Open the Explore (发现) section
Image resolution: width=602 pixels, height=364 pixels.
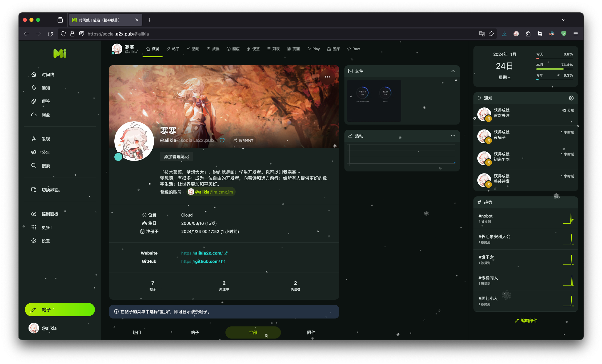tap(46, 139)
